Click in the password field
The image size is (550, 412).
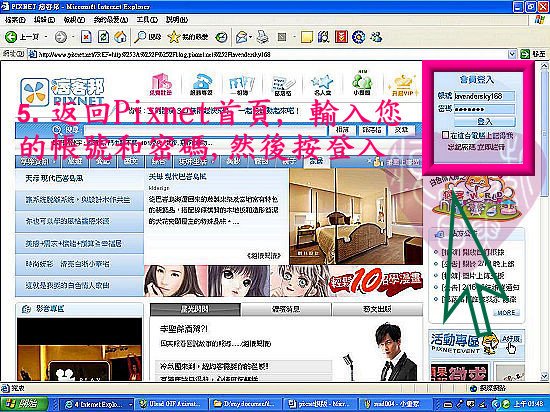[484, 109]
